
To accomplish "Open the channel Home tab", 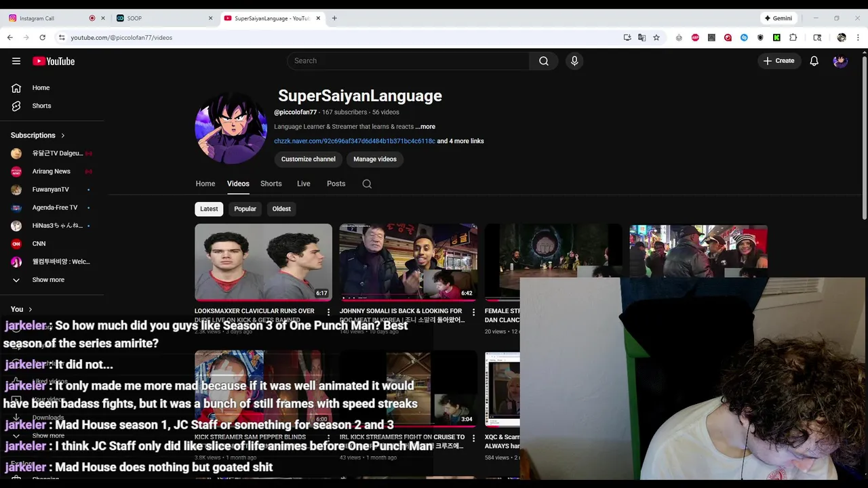I will 205,184.
